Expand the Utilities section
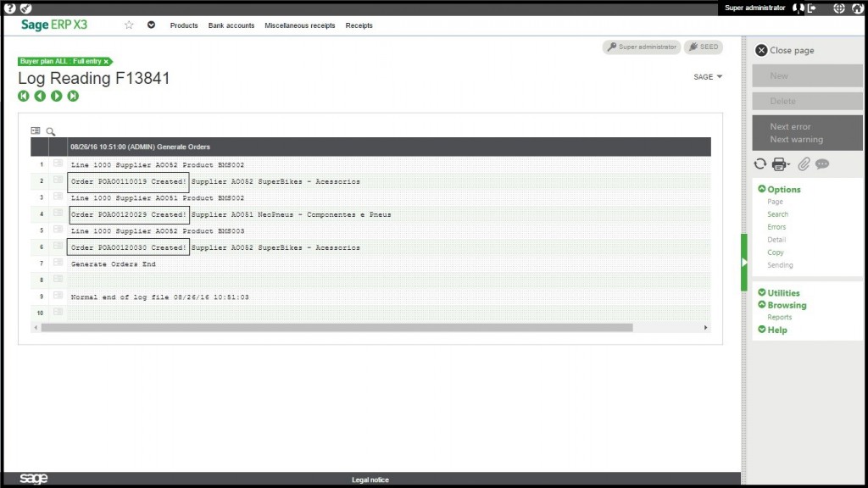The image size is (868, 488). pos(779,292)
